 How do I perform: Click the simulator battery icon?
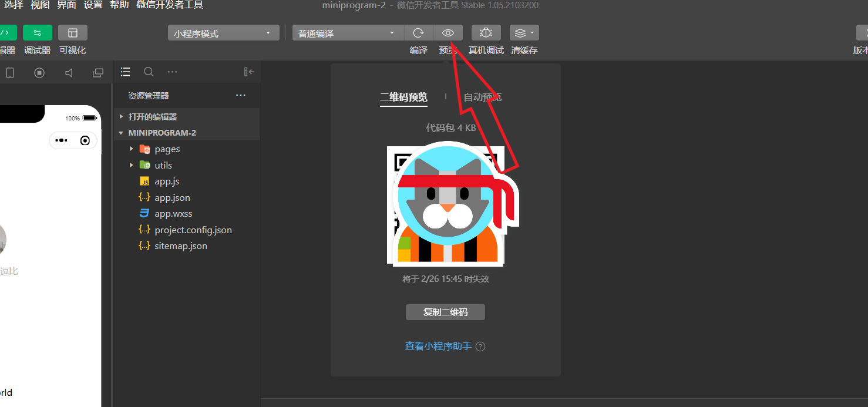[x=89, y=118]
